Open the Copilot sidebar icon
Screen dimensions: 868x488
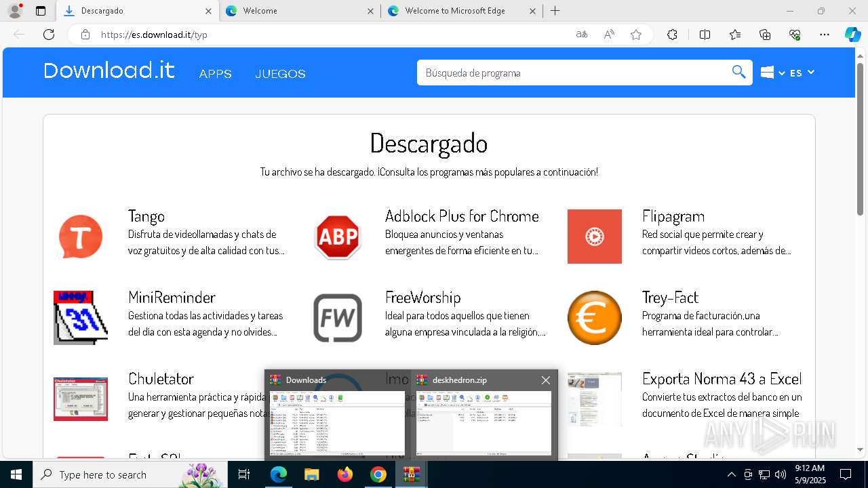[x=853, y=35]
